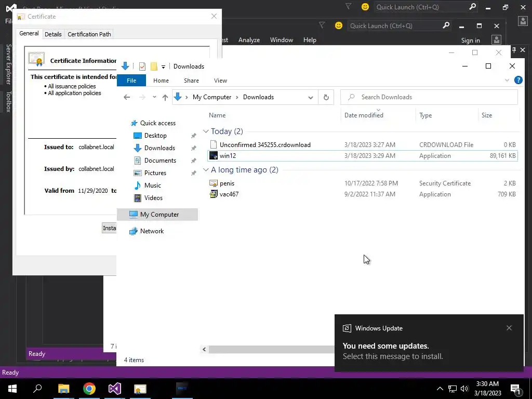The width and height of the screenshot is (532, 399).
Task: Go back in File Explorer navigation
Action: pyautogui.click(x=127, y=97)
